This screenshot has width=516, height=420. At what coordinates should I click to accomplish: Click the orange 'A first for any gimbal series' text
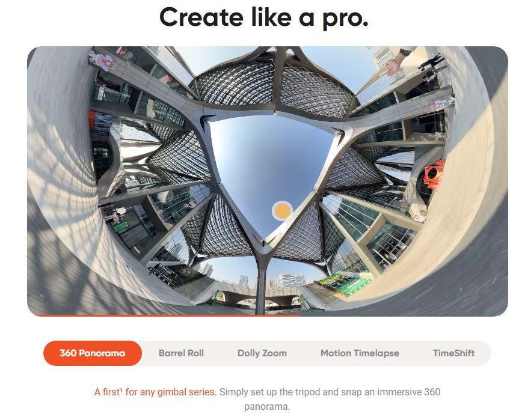pyautogui.click(x=155, y=392)
